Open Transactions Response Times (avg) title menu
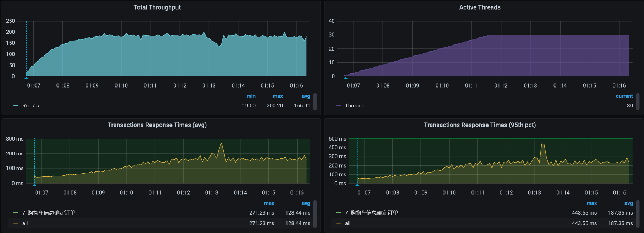The image size is (644, 233). (157, 125)
